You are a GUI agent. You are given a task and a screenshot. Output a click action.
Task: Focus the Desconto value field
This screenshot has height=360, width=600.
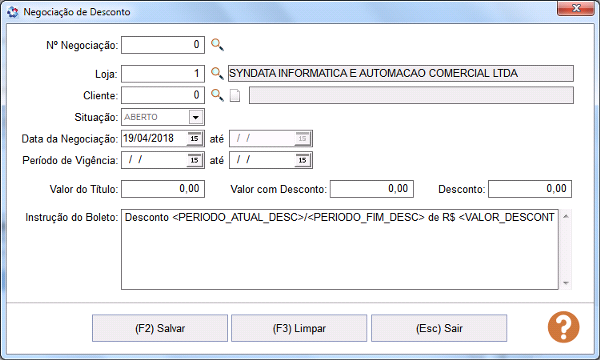click(530, 189)
